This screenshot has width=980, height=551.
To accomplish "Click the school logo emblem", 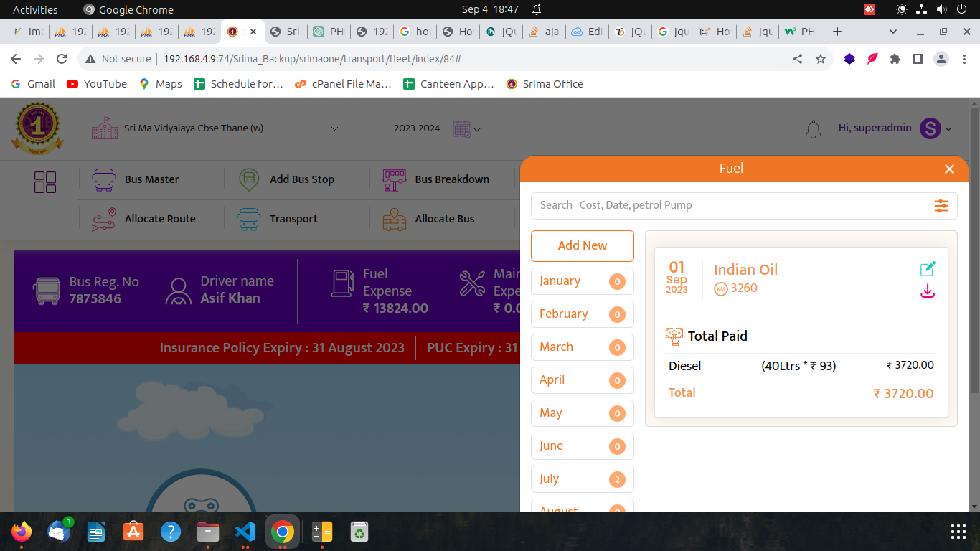I will [x=37, y=128].
